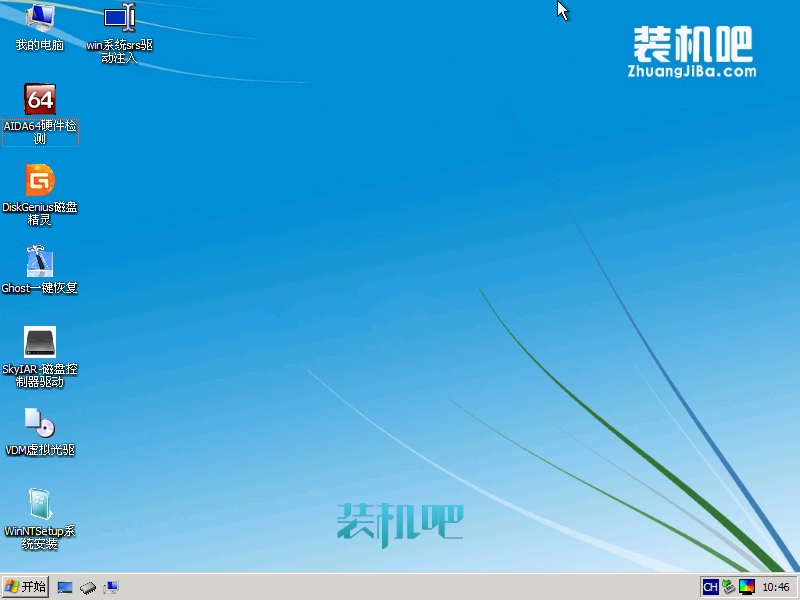Open the 我的电脑 desktop icon

39,18
